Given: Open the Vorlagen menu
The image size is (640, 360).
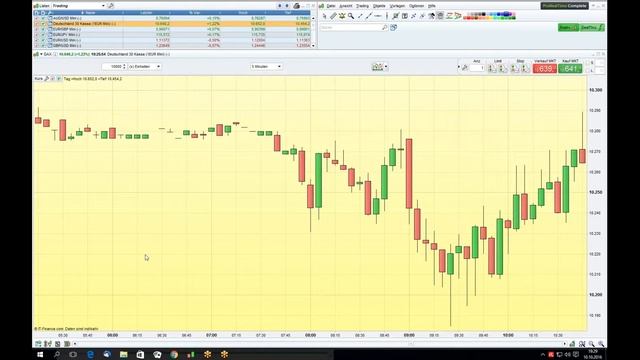Looking at the screenshot, I should pyautogui.click(x=397, y=6).
